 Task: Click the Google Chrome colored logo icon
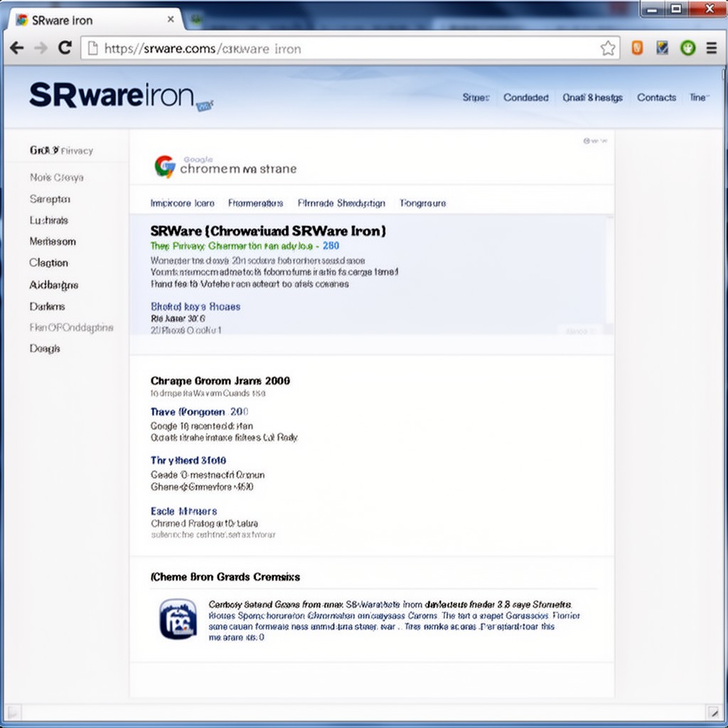coord(164,166)
